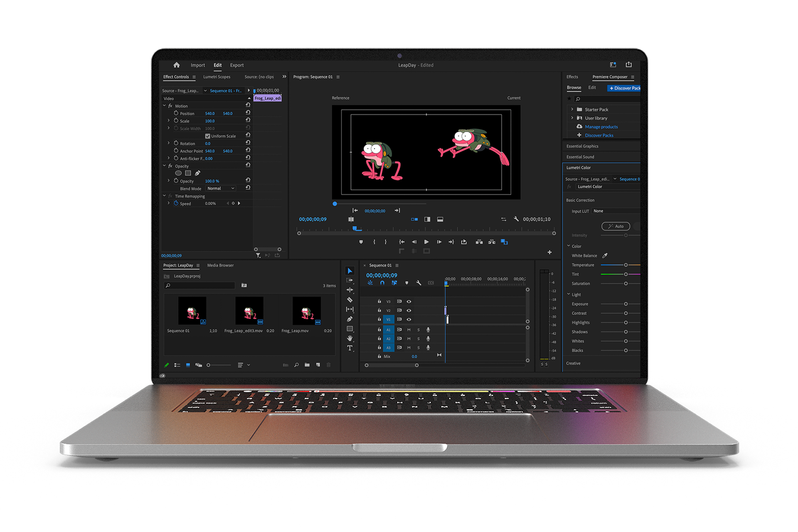Switch to the Import workspace tab
Screen dimensions: 798x532
click(198, 65)
